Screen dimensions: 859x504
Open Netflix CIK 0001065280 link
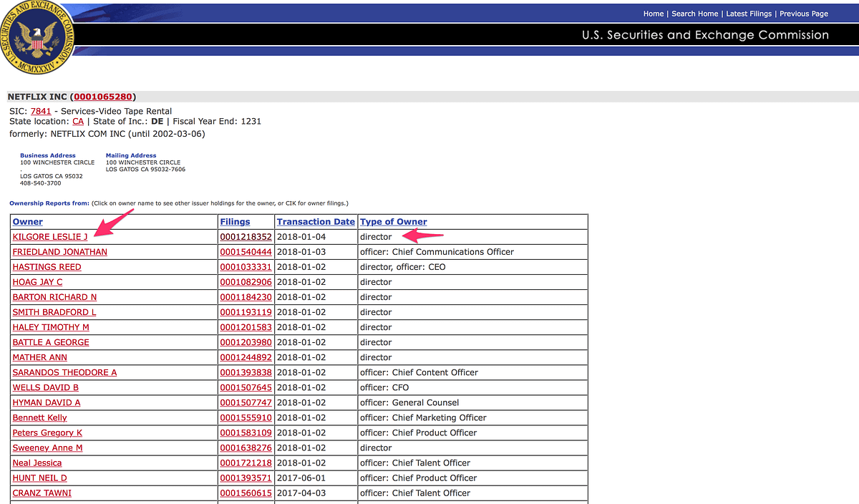(103, 97)
